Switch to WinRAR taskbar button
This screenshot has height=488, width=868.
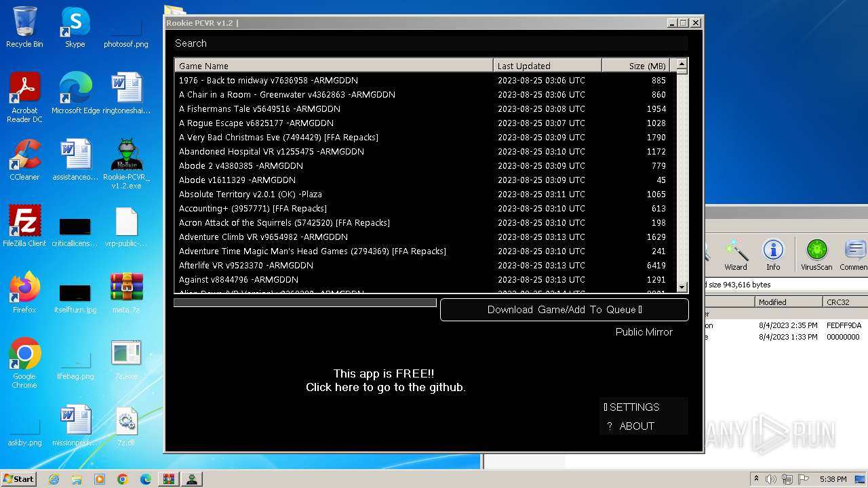tap(169, 479)
